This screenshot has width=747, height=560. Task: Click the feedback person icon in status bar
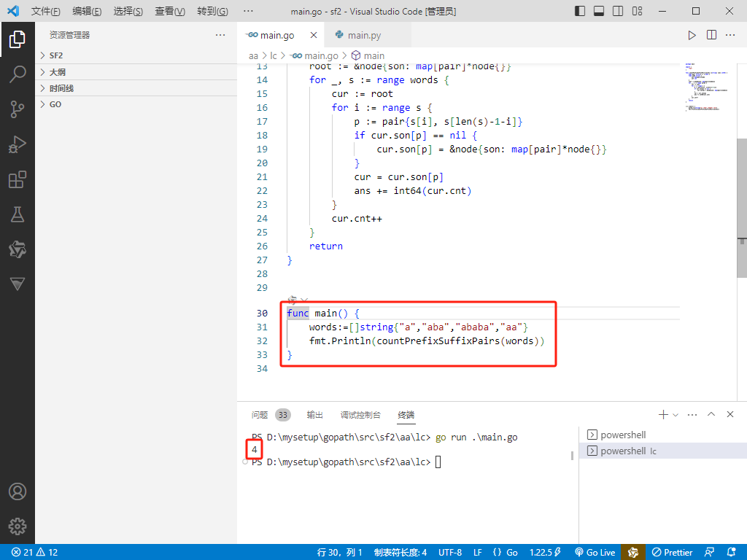pos(709,552)
